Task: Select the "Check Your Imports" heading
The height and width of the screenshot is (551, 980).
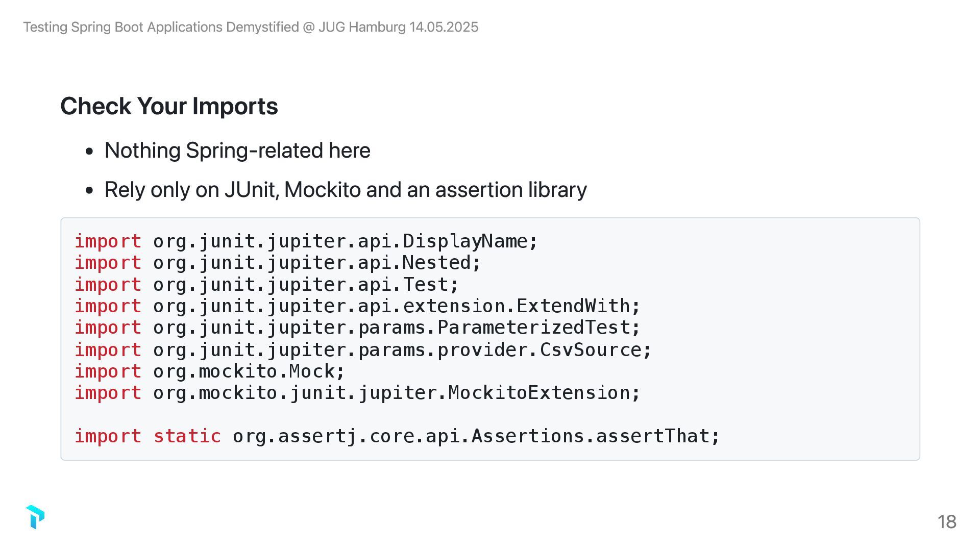Action: click(x=169, y=106)
